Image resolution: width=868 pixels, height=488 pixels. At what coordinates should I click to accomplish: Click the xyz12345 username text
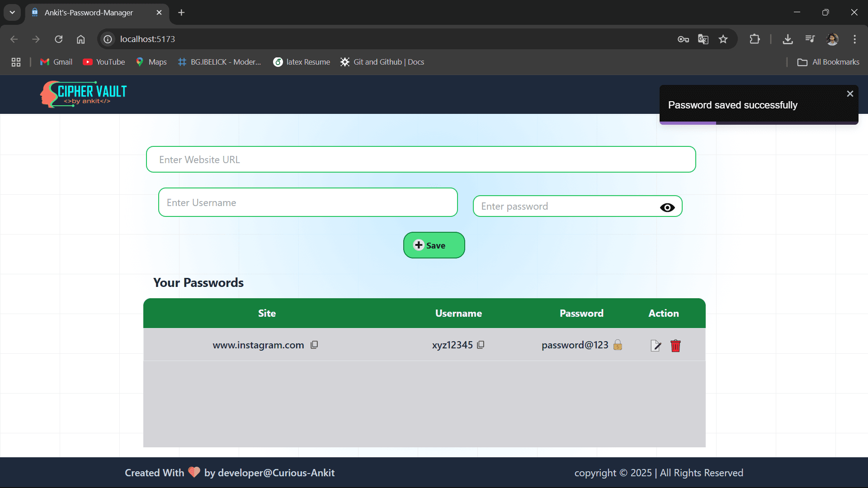tap(452, 345)
